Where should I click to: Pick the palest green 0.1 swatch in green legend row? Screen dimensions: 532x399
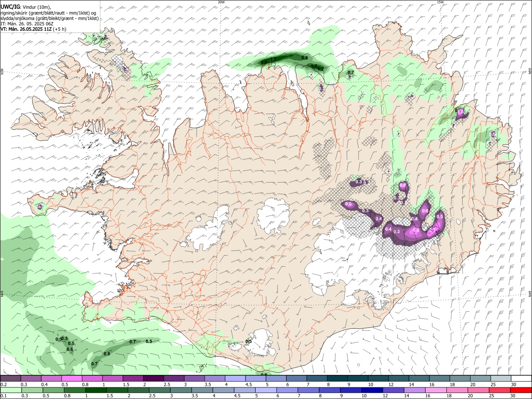11,390
